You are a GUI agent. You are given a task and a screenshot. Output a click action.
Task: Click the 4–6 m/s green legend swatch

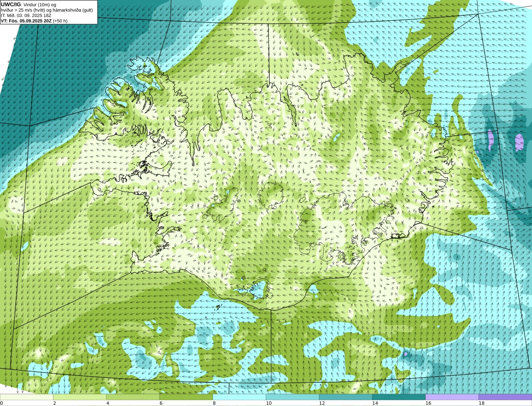coord(133,397)
